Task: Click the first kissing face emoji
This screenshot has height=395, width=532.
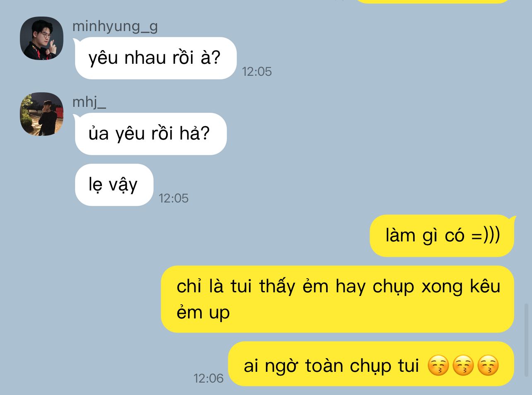Action: tap(438, 366)
